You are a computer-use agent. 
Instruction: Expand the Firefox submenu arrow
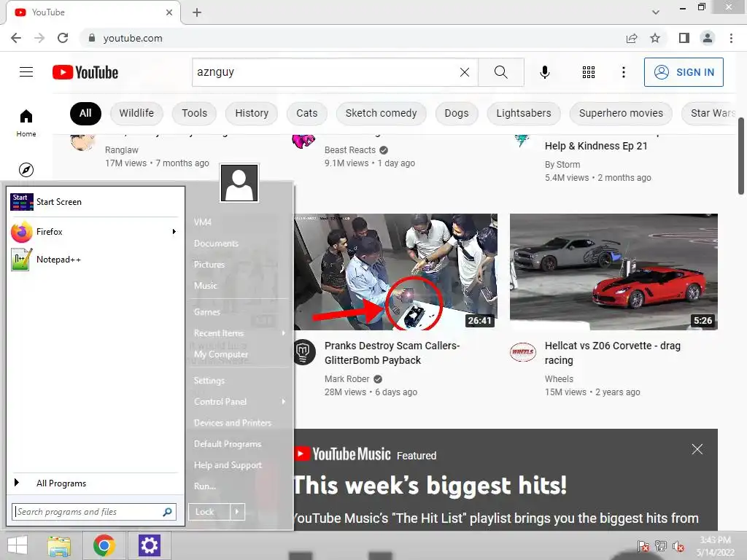(174, 231)
